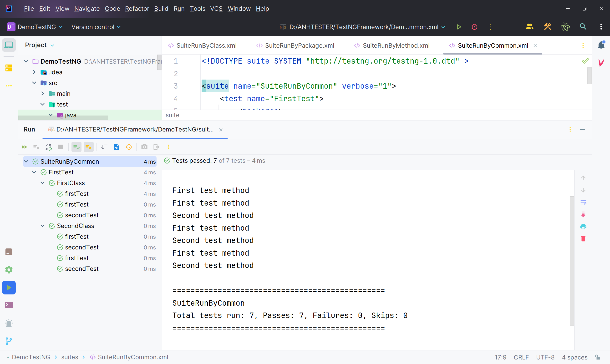The height and width of the screenshot is (364, 610).
Task: Toggle Show Passed tests filter
Action: point(76,147)
